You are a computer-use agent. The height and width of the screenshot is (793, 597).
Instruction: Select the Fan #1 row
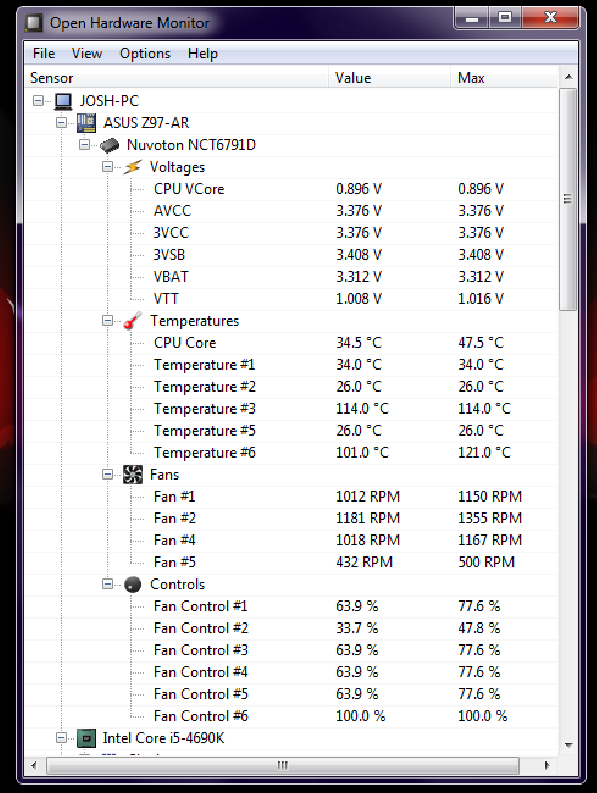pyautogui.click(x=292, y=497)
